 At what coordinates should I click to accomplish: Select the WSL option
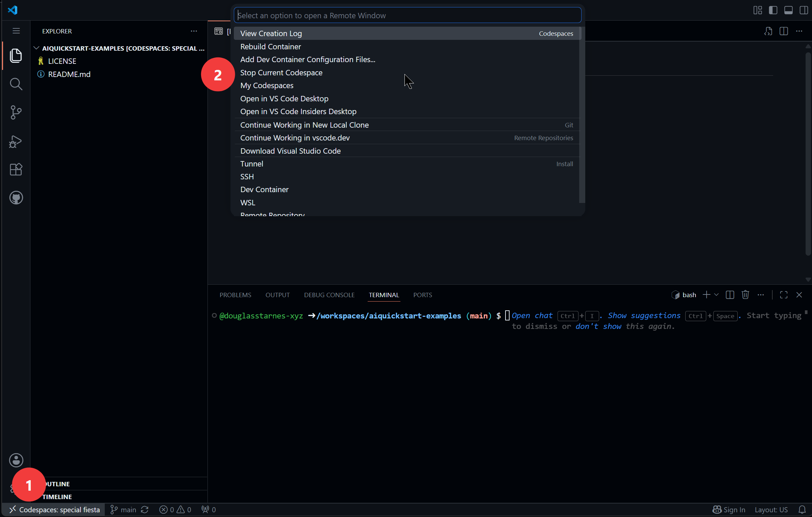(407, 203)
